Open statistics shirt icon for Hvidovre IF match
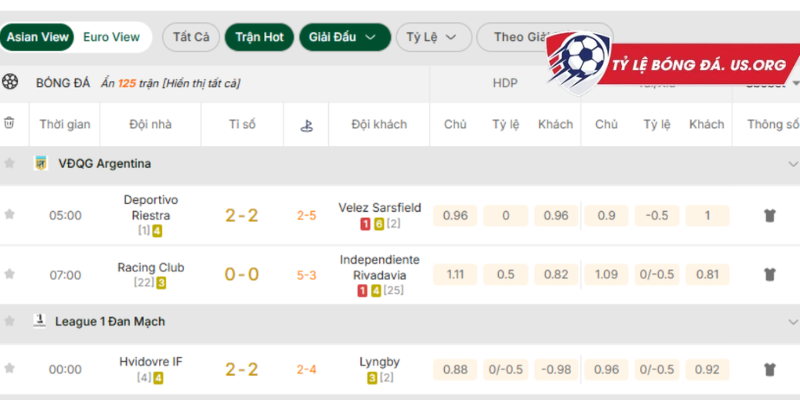The height and width of the screenshot is (400, 800). 769,369
